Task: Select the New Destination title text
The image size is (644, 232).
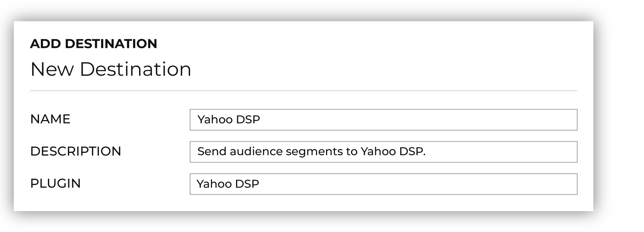Action: tap(110, 69)
